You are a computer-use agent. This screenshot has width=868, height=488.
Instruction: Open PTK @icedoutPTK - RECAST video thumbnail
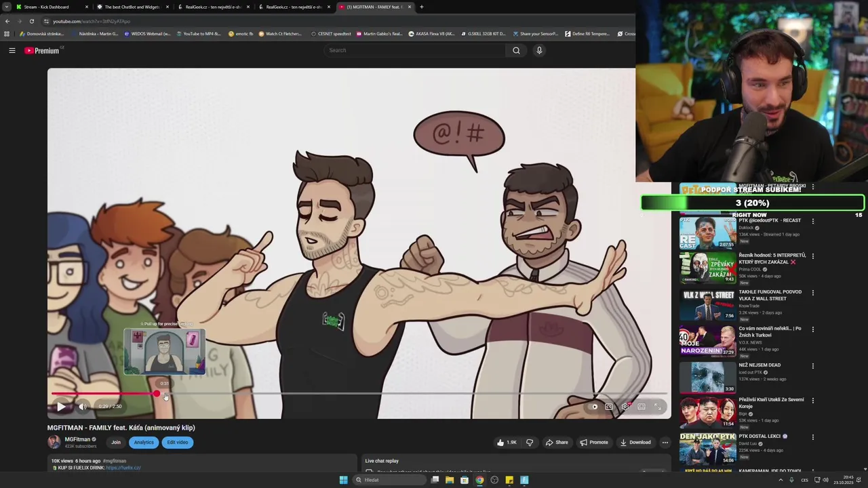click(707, 233)
